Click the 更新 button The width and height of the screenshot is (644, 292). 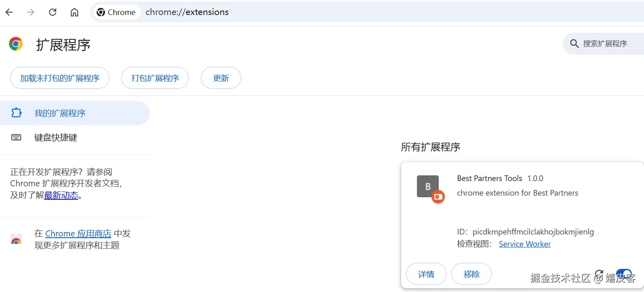(221, 78)
